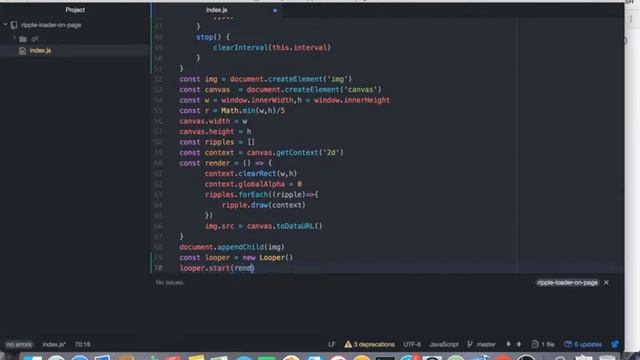
Task: Click the package updates box icon
Action: click(568, 344)
